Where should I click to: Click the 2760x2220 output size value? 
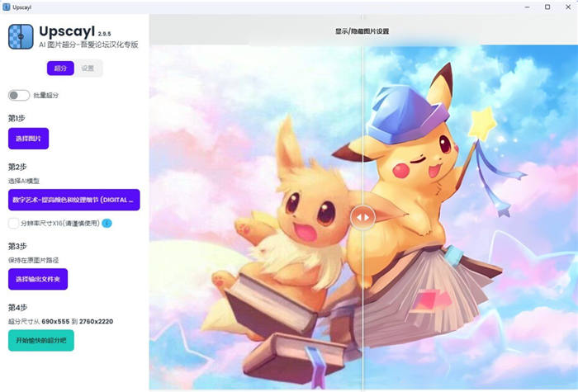pyautogui.click(x=97, y=322)
